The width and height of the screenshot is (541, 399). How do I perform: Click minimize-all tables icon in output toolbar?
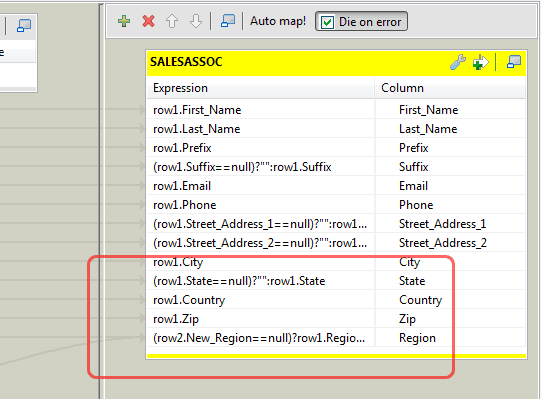228,21
